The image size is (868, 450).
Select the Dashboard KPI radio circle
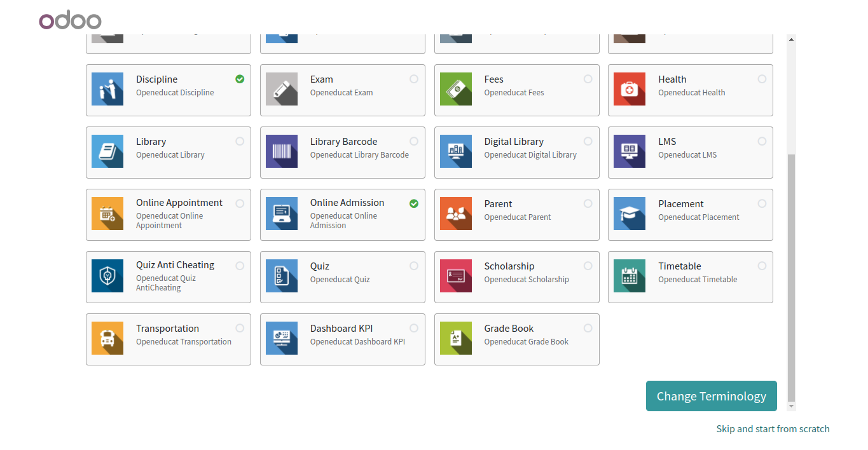coord(414,328)
